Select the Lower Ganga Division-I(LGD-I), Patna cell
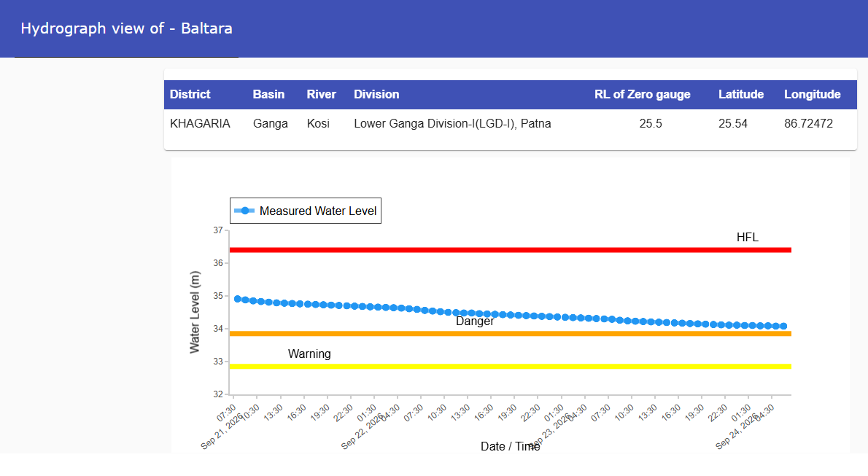Image resolution: width=868 pixels, height=476 pixels. click(452, 123)
